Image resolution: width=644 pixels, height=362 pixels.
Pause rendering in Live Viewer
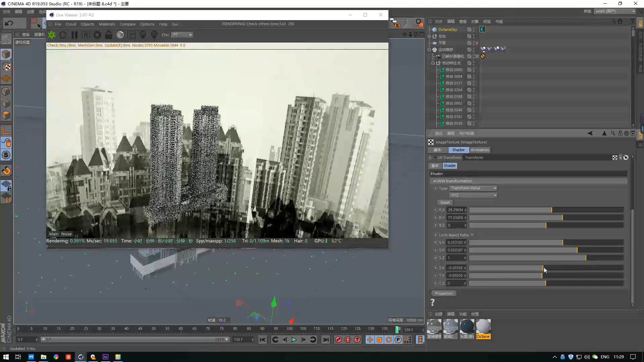pos(74,35)
